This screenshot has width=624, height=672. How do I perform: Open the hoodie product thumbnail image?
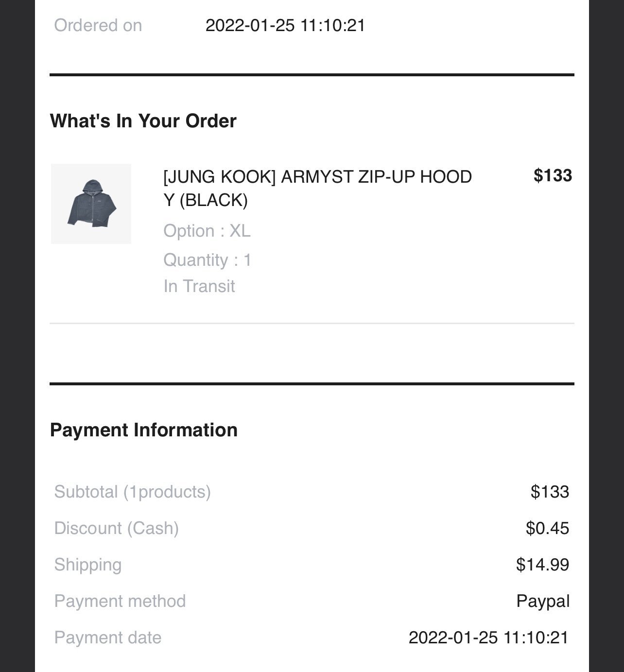tap(91, 204)
